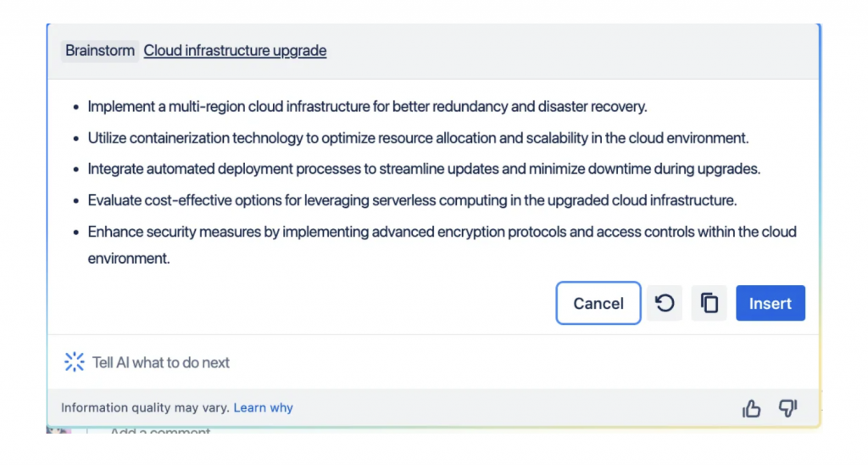
Task: Copy the AI response to clipboard
Action: click(x=709, y=303)
